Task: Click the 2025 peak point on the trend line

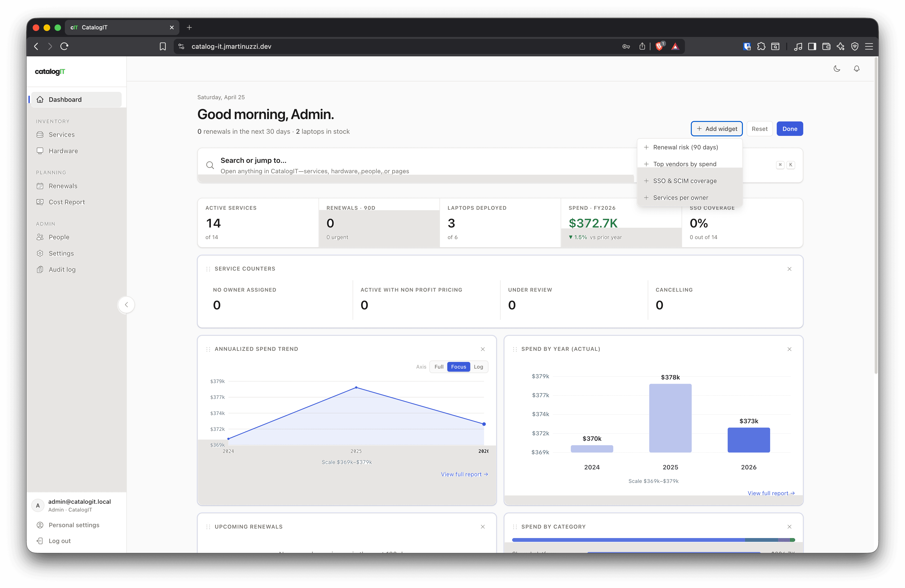Action: click(356, 388)
